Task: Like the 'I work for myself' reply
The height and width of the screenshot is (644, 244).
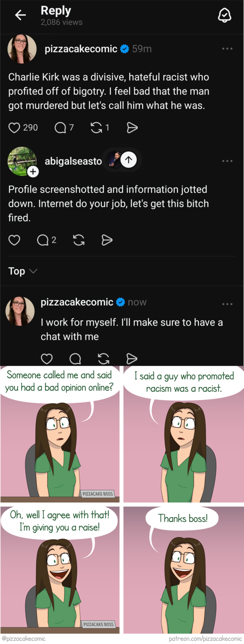Action: pos(47,359)
